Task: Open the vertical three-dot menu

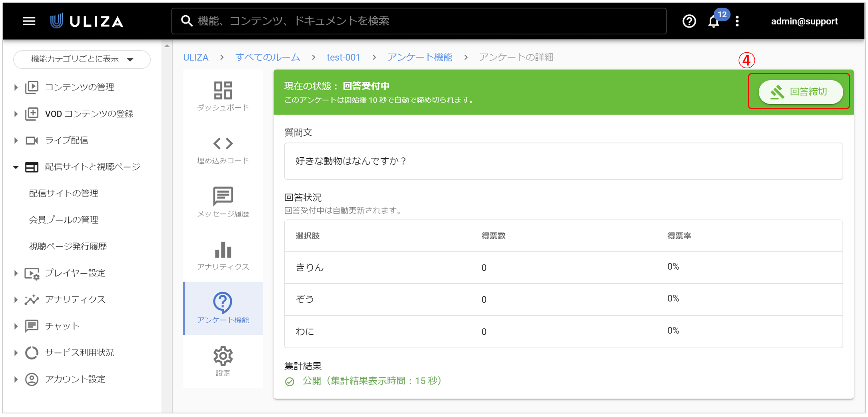Action: click(737, 21)
